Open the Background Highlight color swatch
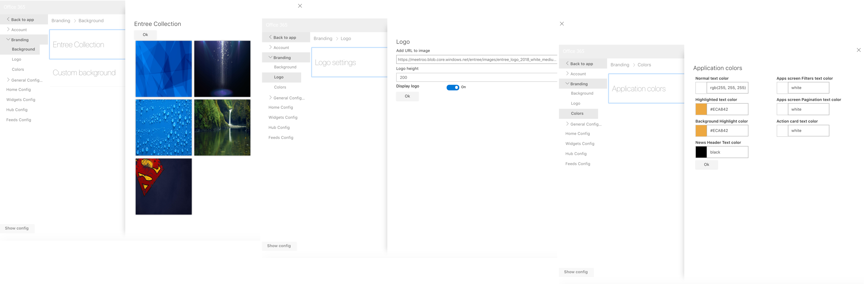868x284 pixels. tap(701, 131)
